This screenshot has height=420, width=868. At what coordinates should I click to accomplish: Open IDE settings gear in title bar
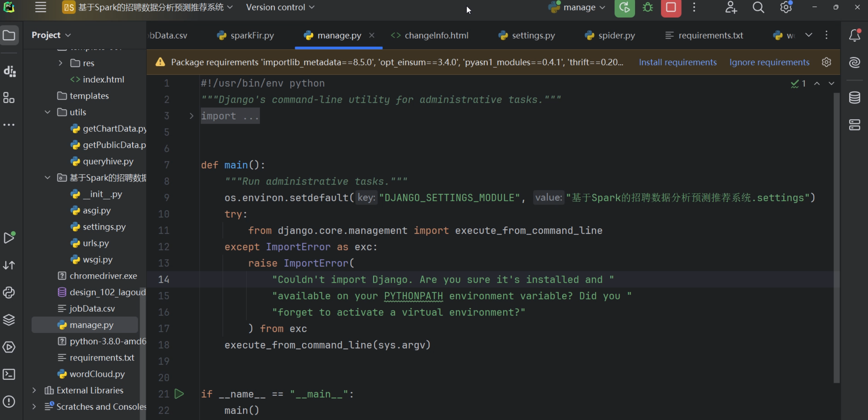[786, 7]
